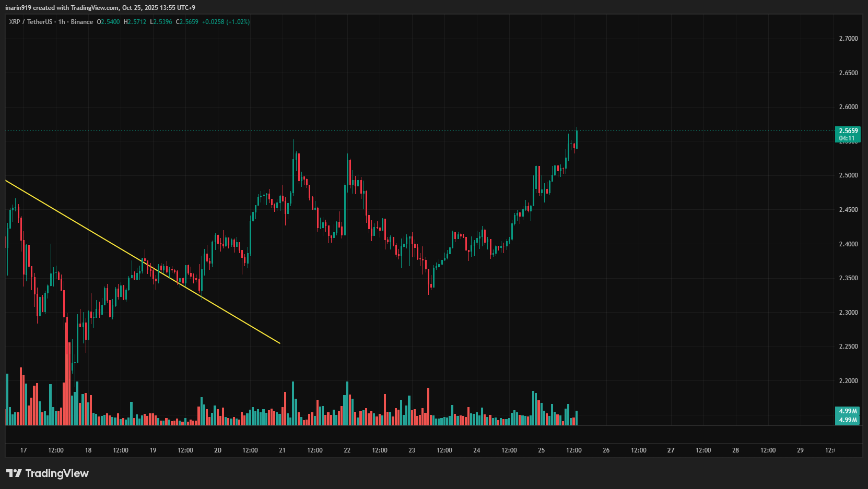Click date 21 on the time axis
Viewport: 868px width, 489px height.
point(282,450)
